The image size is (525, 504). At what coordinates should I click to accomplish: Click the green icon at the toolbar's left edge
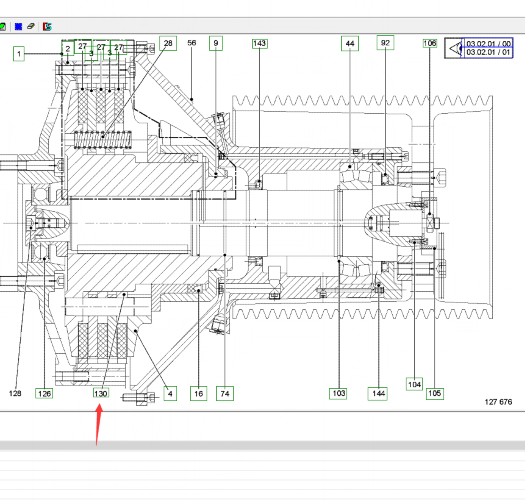click(2, 26)
